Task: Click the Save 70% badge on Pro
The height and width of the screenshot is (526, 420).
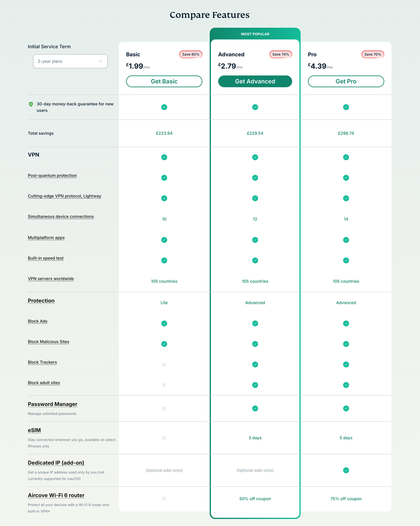Action: pyautogui.click(x=372, y=54)
